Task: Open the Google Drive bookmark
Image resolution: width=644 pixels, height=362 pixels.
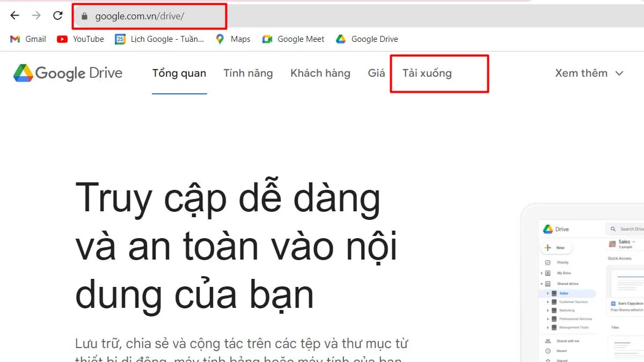Action: click(x=367, y=39)
